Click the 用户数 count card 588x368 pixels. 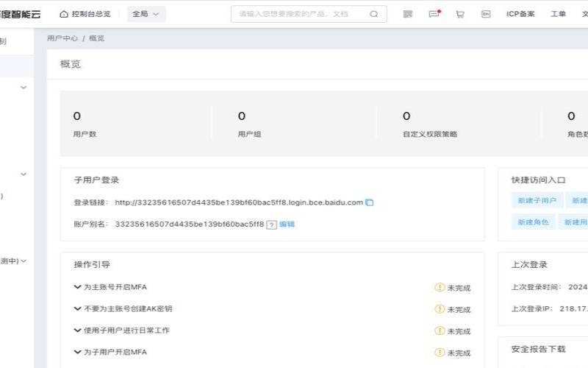135,123
